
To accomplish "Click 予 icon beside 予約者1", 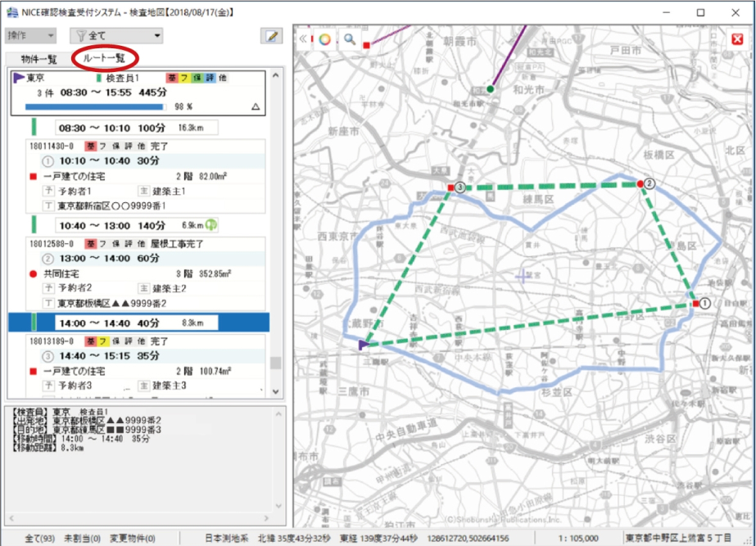I will [48, 191].
